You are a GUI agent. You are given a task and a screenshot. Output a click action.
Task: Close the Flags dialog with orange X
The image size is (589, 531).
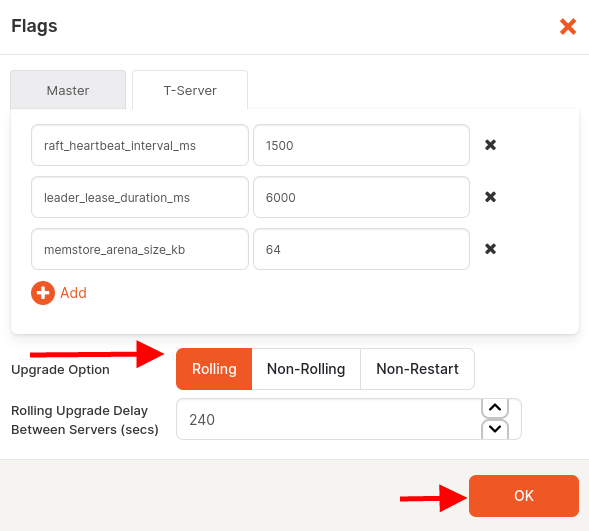coord(568,27)
